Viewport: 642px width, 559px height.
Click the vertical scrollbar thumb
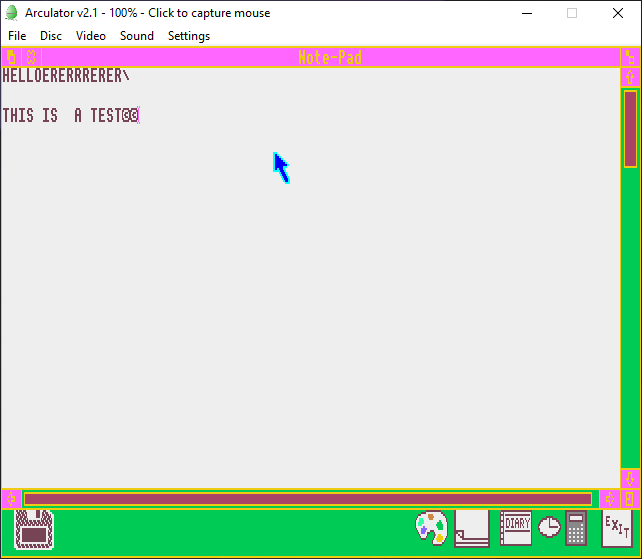pyautogui.click(x=630, y=128)
